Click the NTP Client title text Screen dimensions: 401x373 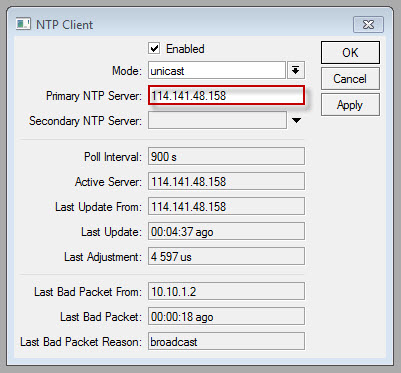click(x=64, y=25)
